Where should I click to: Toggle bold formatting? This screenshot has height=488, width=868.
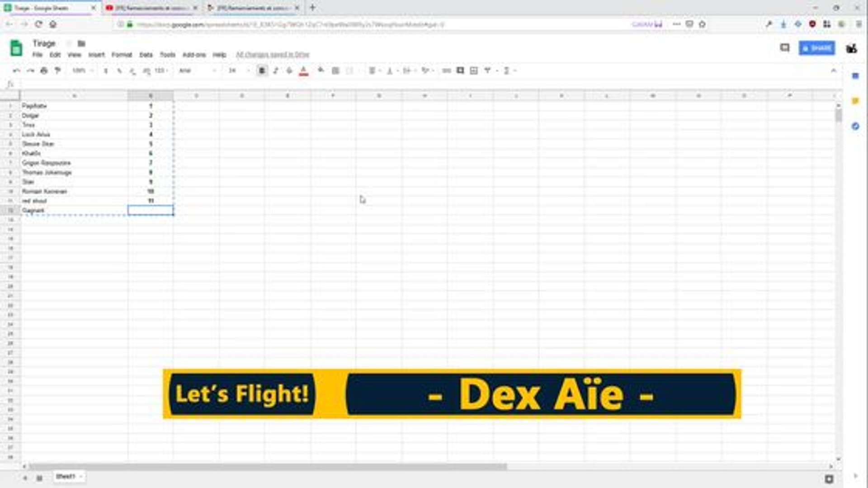262,70
